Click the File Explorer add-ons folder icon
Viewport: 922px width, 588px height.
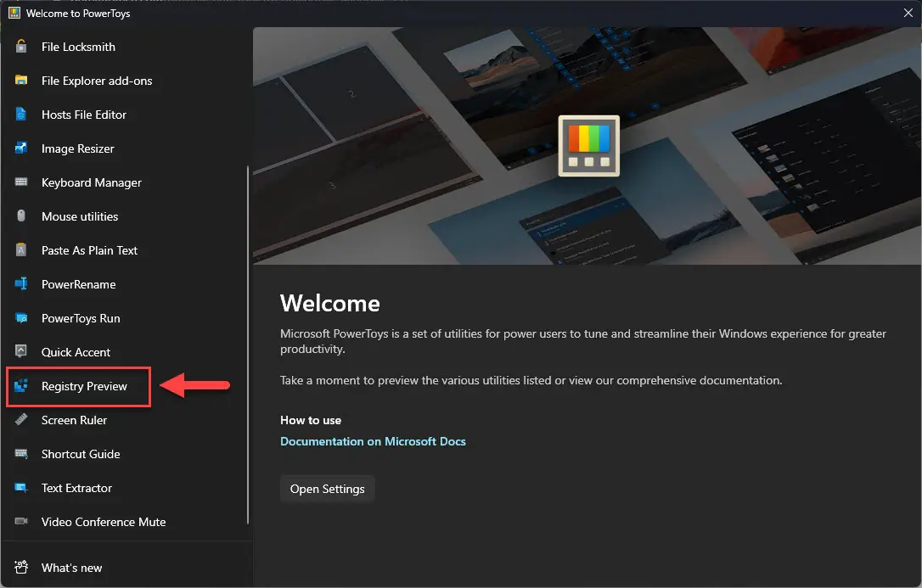tap(21, 81)
